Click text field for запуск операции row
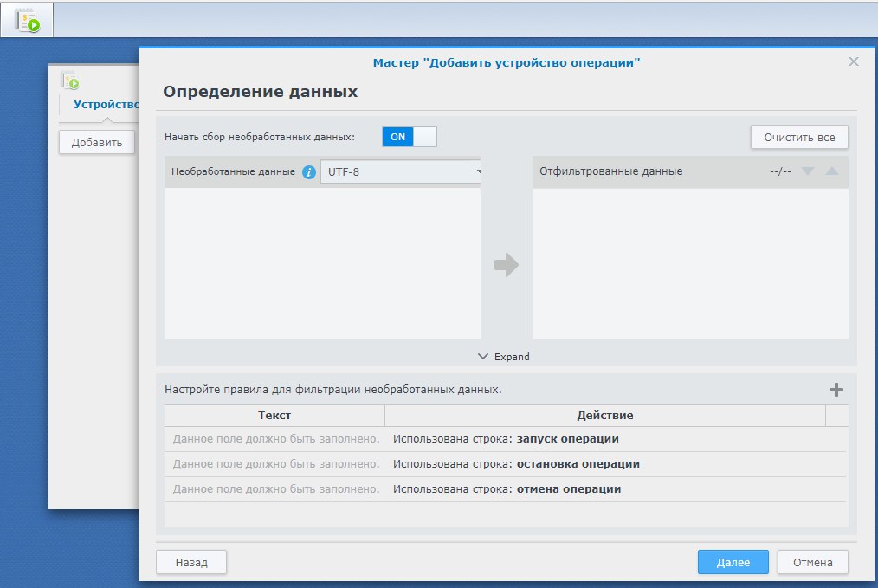Screen dimensions: 878x588 [275, 439]
